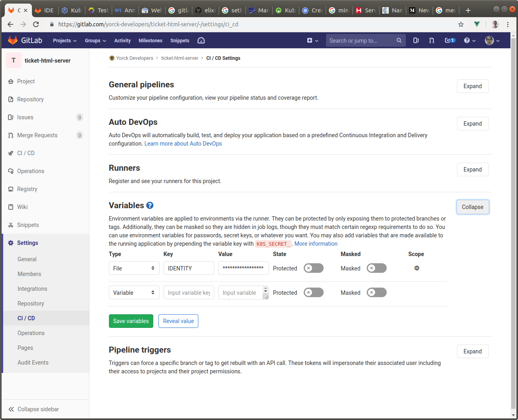Follow the Learn more about Auto DevOps link
This screenshot has height=420, width=518.
click(183, 144)
